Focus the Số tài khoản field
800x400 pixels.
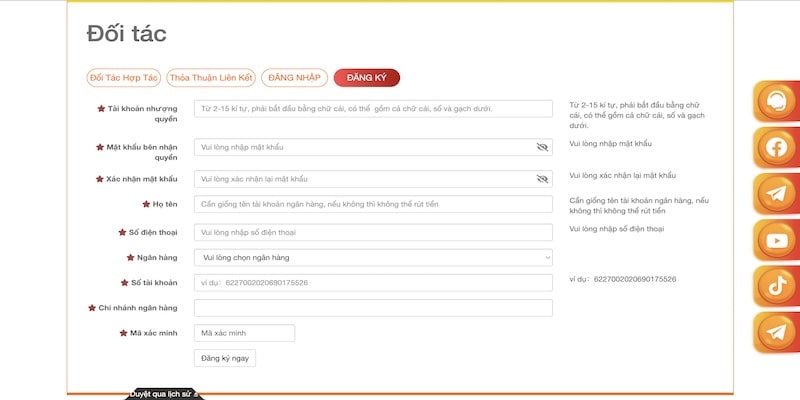[373, 283]
